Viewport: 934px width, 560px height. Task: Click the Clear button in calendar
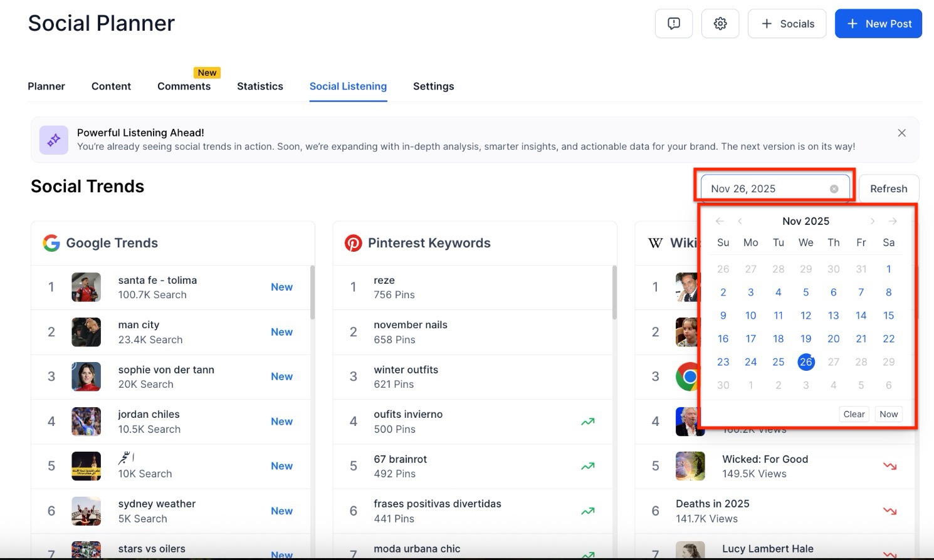click(x=854, y=414)
